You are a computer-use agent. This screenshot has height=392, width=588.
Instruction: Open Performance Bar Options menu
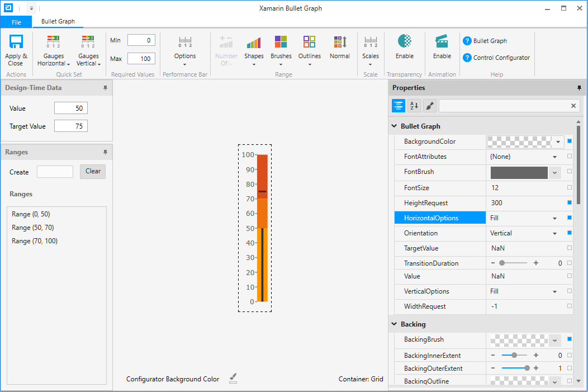185,51
